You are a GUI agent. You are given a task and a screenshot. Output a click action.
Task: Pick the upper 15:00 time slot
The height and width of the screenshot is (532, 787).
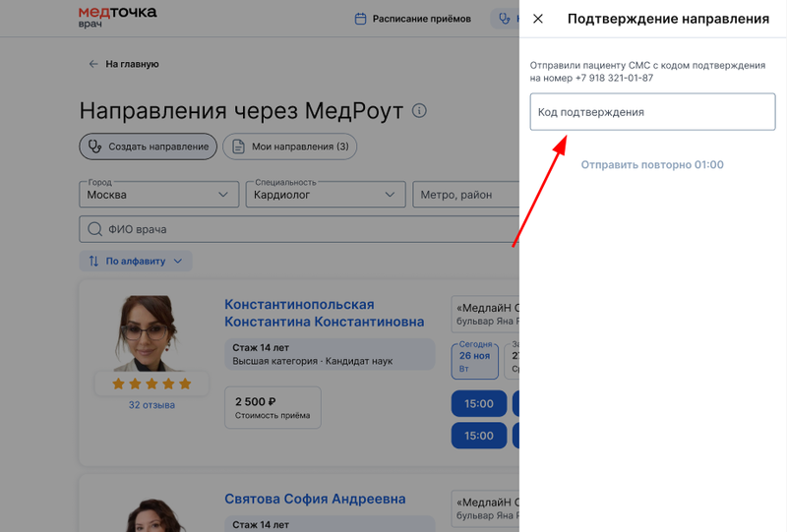[x=479, y=403]
